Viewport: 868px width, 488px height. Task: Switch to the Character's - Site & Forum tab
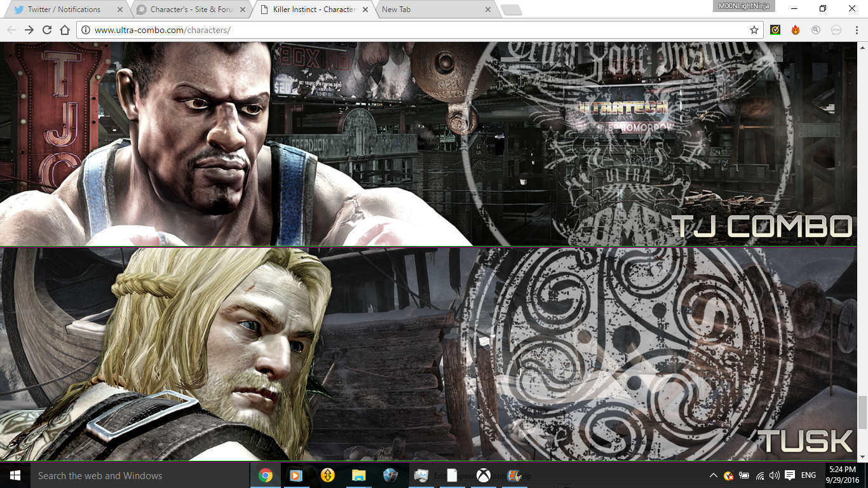click(187, 10)
